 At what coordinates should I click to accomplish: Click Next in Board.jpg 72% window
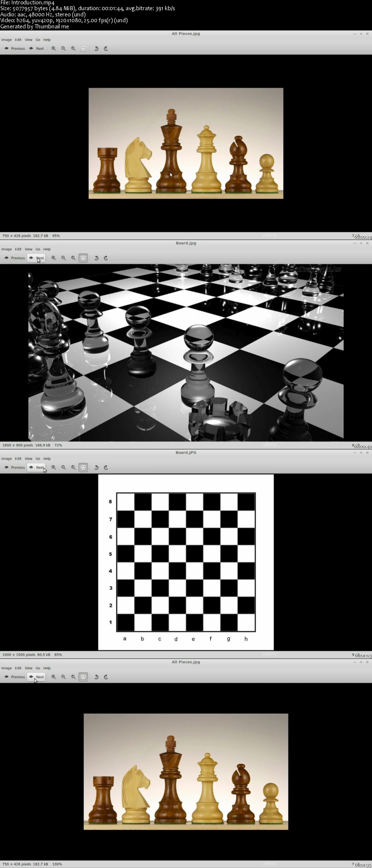tap(36, 258)
